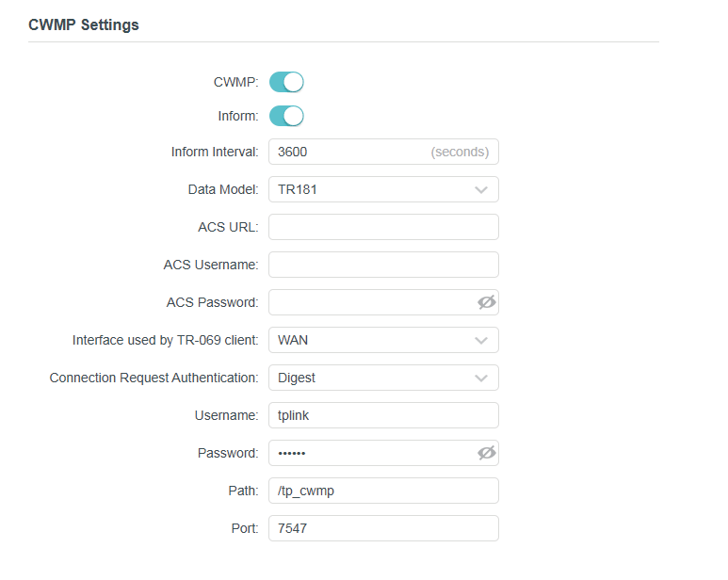Image resolution: width=728 pixels, height=580 pixels.
Task: Click the ACS Username input field
Action: coord(383,265)
